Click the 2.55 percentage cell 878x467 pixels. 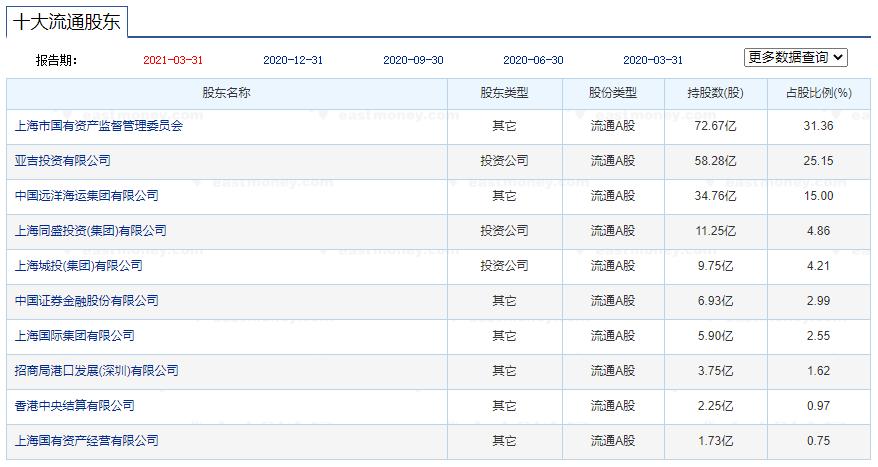pyautogui.click(x=819, y=336)
